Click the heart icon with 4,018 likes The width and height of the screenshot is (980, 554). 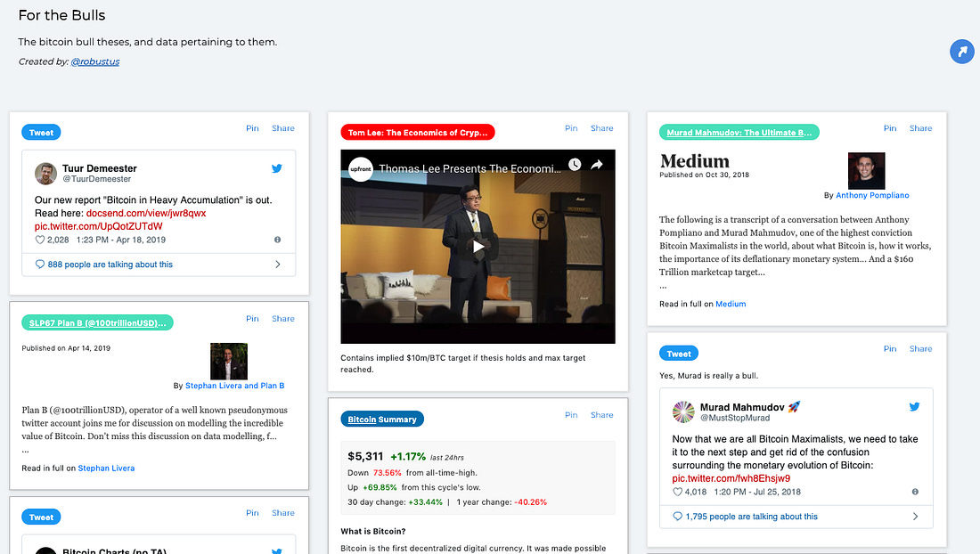click(677, 493)
